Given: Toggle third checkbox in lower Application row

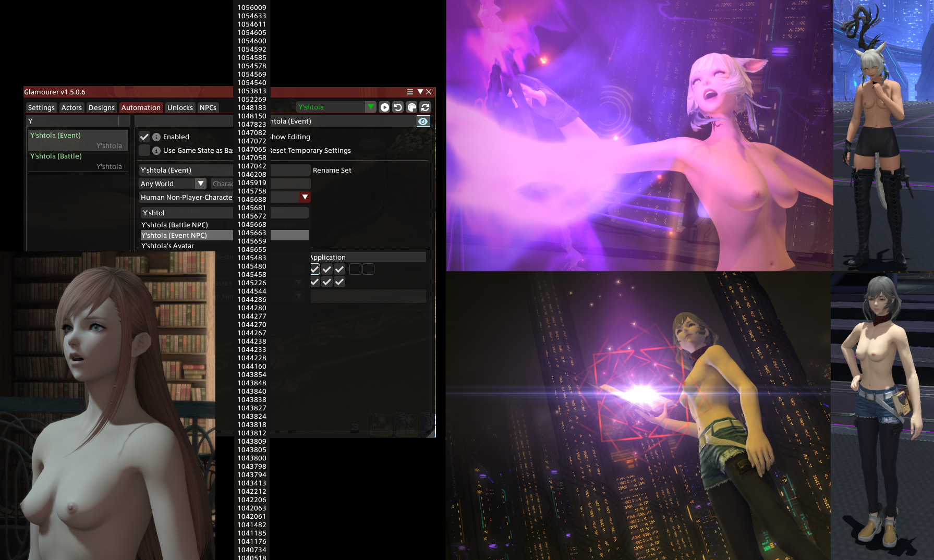Looking at the screenshot, I should coord(339,282).
